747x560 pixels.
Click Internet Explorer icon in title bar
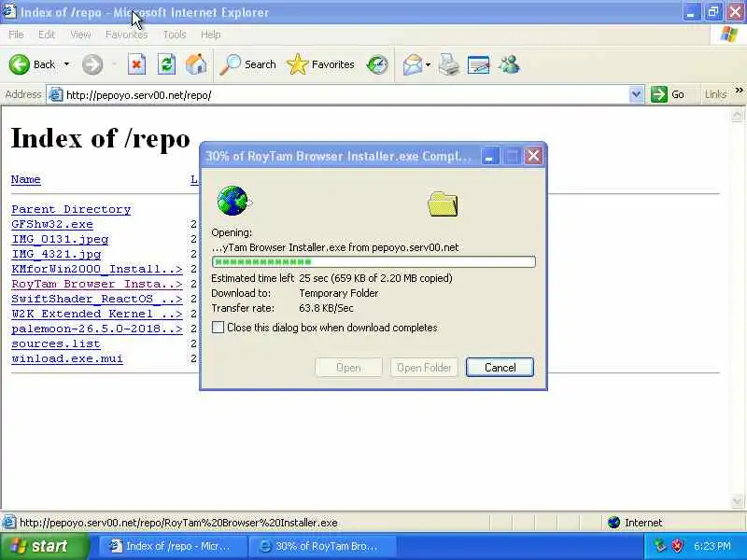pos(8,12)
